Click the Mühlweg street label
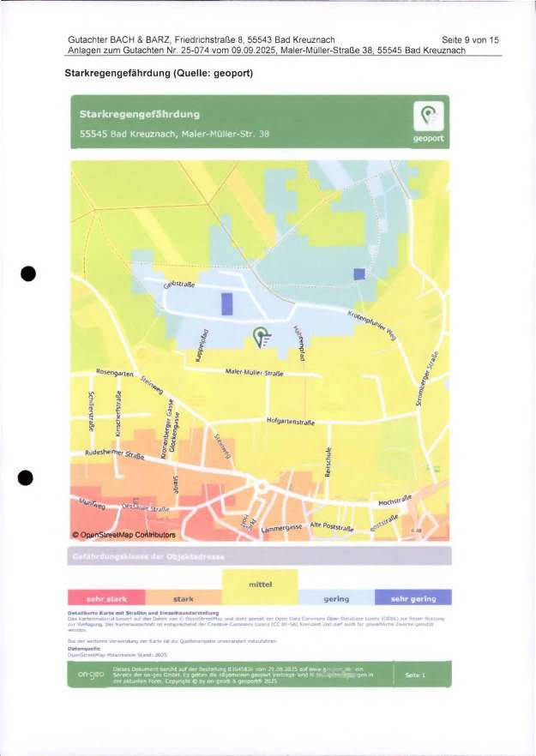 point(91,504)
